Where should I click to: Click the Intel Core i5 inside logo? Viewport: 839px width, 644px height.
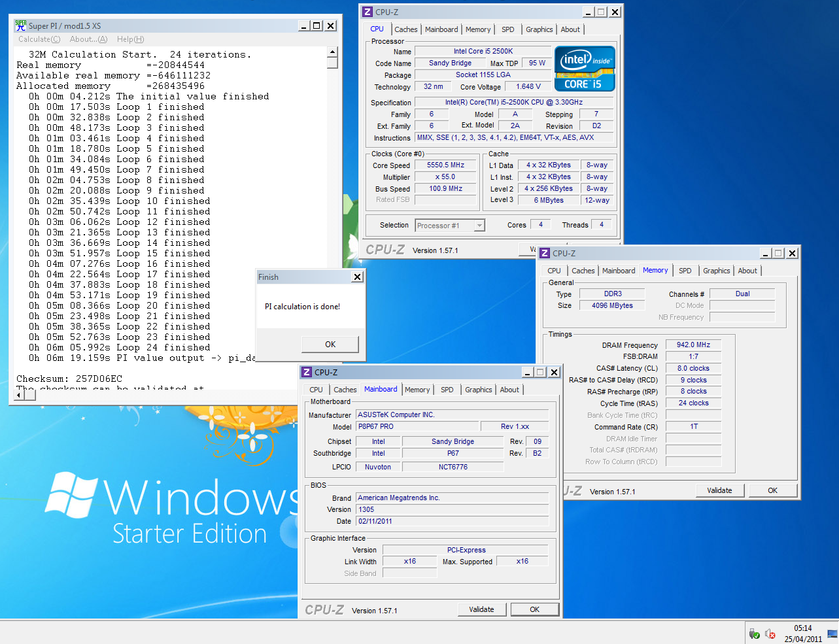click(x=585, y=68)
